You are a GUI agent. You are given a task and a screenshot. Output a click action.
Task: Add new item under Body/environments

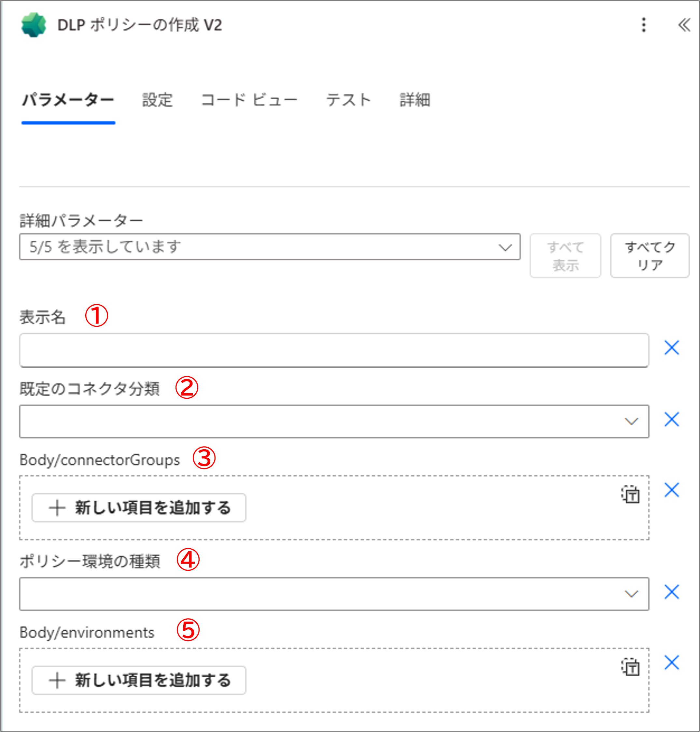click(x=139, y=680)
